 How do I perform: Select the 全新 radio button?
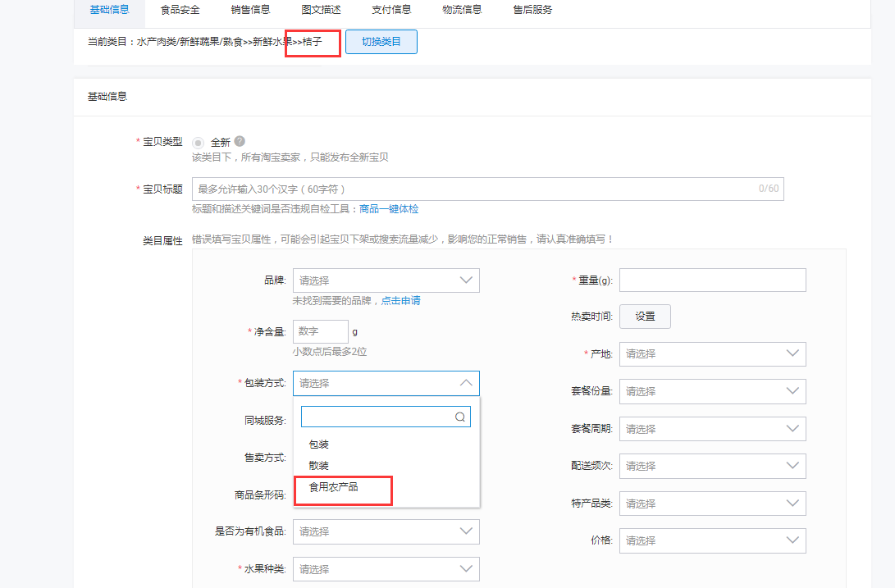198,142
